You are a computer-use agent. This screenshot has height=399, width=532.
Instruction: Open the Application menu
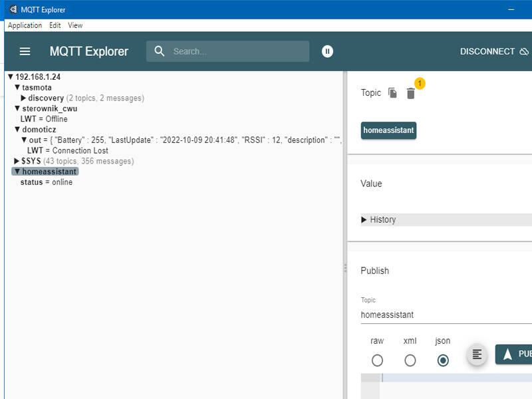coord(25,25)
